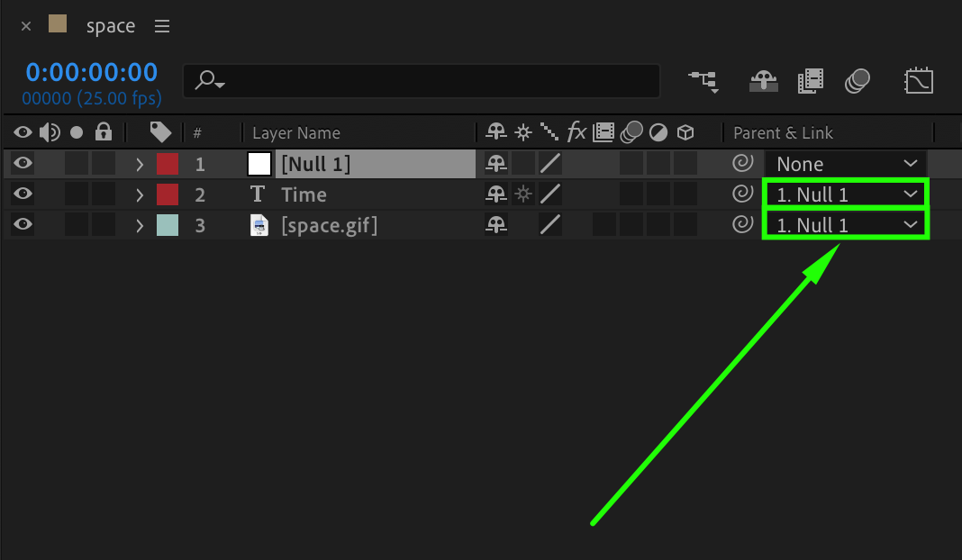
Task: Open parent dropdown showing None
Action: tap(845, 164)
